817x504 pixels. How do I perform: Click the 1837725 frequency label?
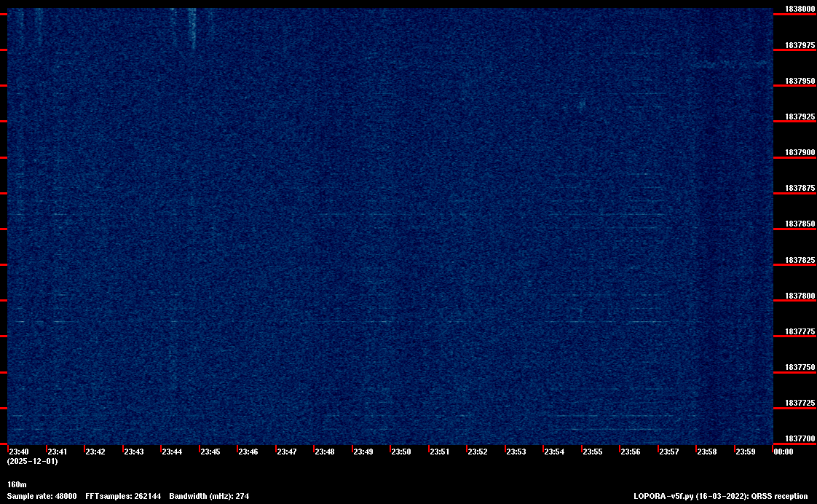pos(800,403)
